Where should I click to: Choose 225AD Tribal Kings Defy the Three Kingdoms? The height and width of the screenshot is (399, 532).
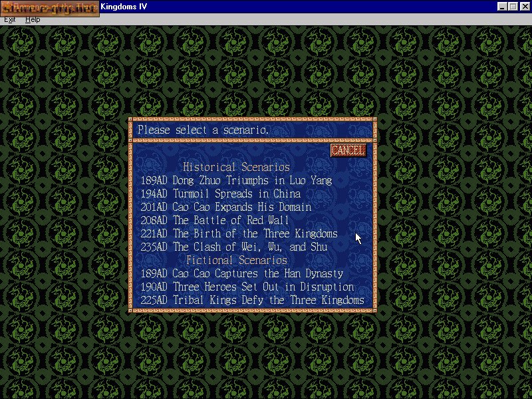point(253,300)
